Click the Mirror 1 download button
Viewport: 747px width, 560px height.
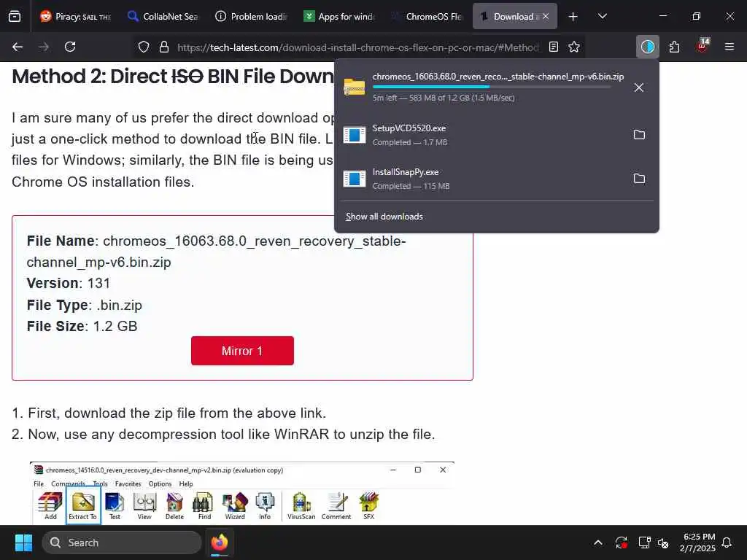pos(242,351)
